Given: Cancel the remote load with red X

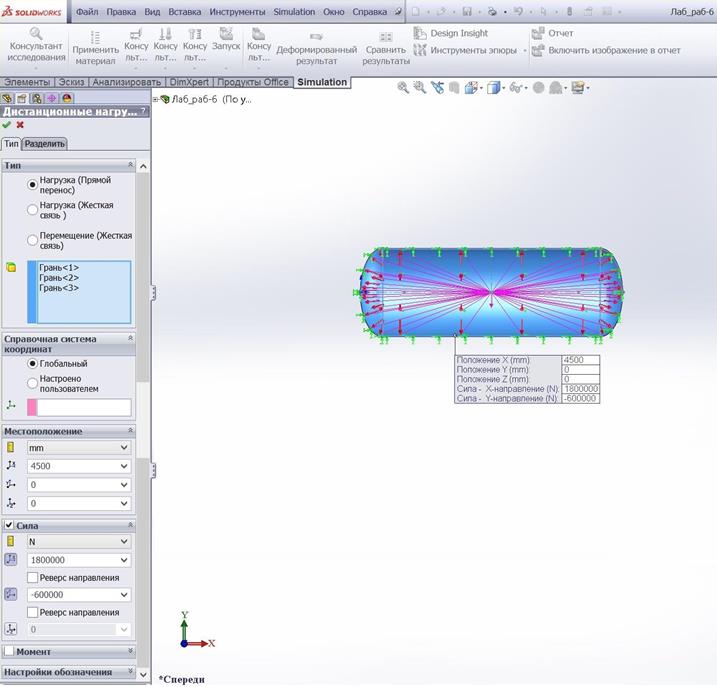Looking at the screenshot, I should [20, 125].
